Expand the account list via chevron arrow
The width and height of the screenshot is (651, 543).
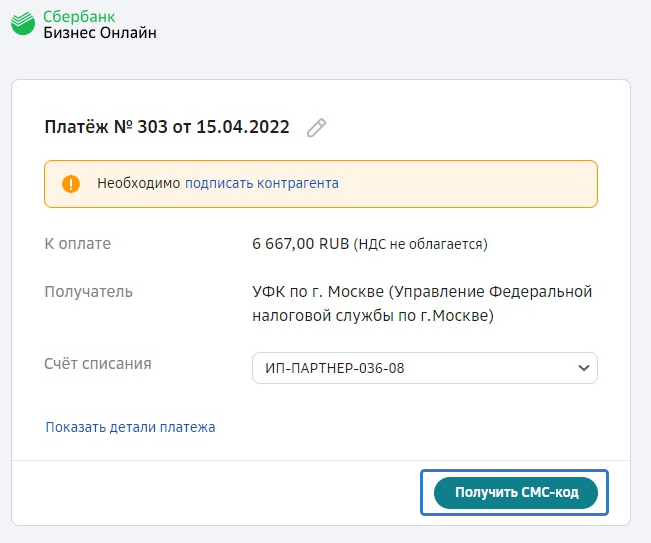pos(584,368)
